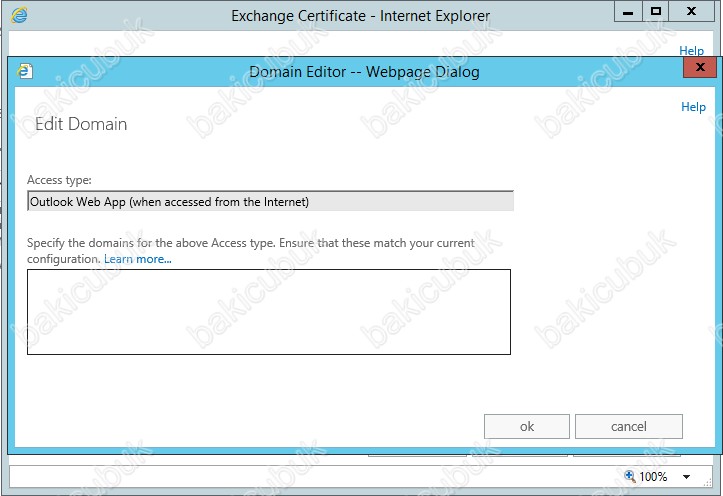Click into the domains text area
This screenshot has width=723, height=496.
(x=269, y=312)
